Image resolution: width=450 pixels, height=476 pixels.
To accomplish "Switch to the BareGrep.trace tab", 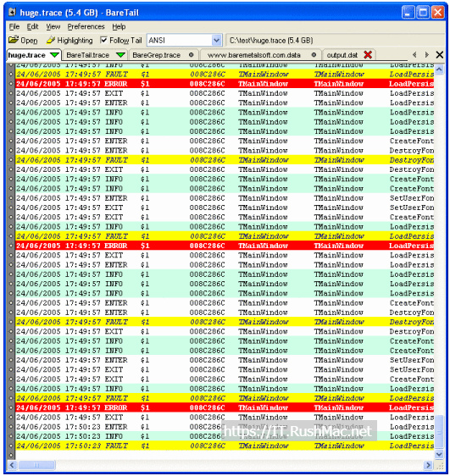I will [163, 55].
